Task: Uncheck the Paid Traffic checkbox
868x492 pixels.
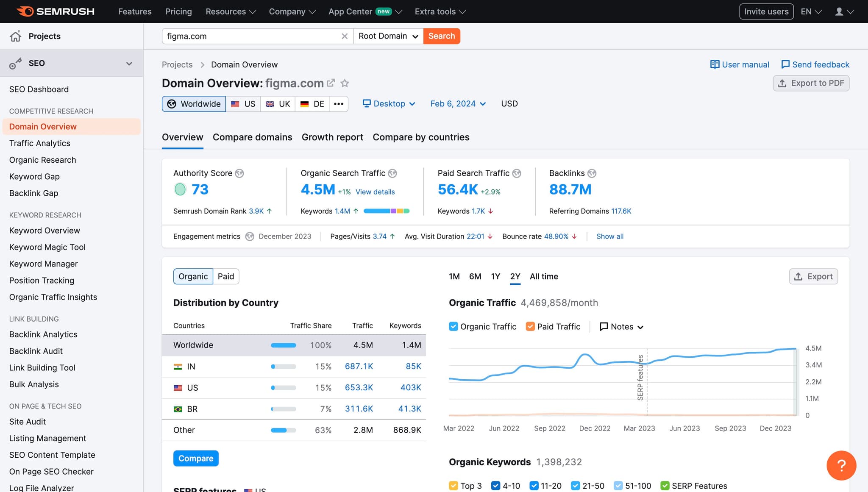Action: (530, 327)
